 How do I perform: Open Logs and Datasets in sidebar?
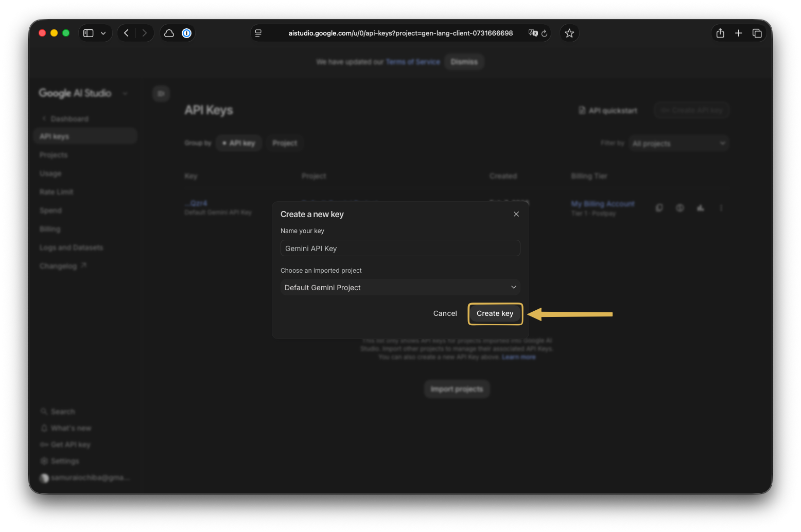pos(71,247)
